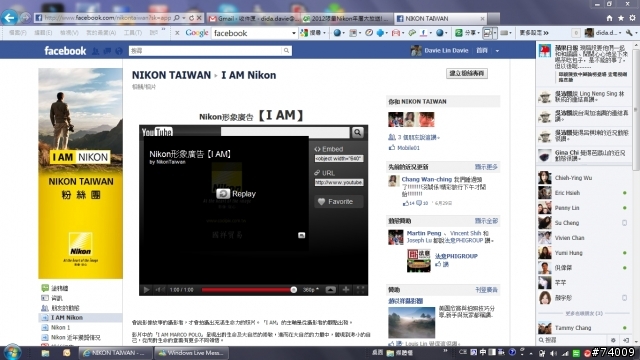This screenshot has width=640, height=360.
Task: Click the video URL field
Action: (x=339, y=182)
